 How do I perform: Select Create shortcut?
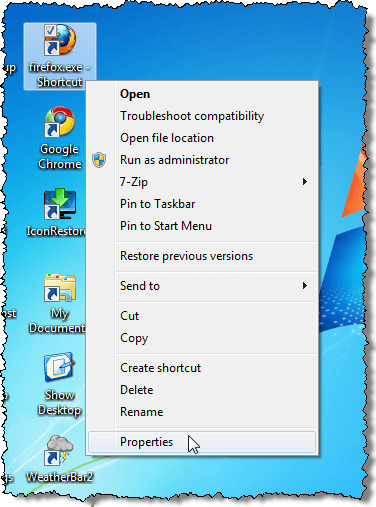202,368
